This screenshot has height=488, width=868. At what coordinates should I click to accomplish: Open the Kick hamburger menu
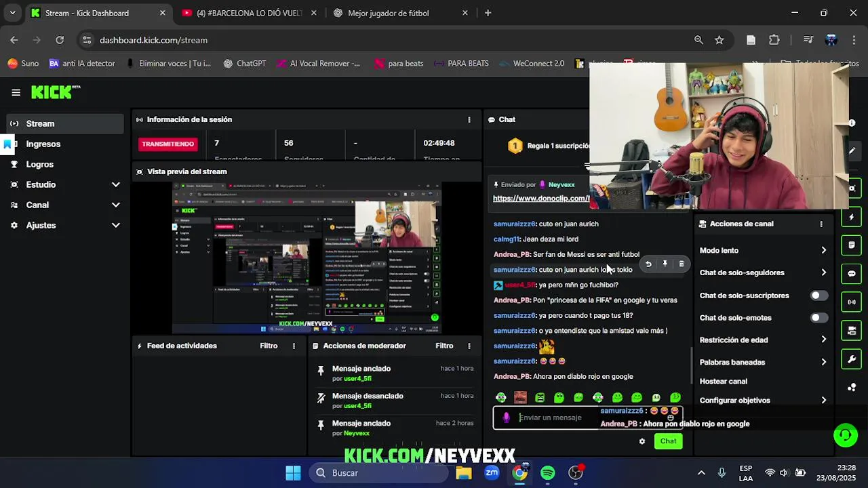pos(16,93)
